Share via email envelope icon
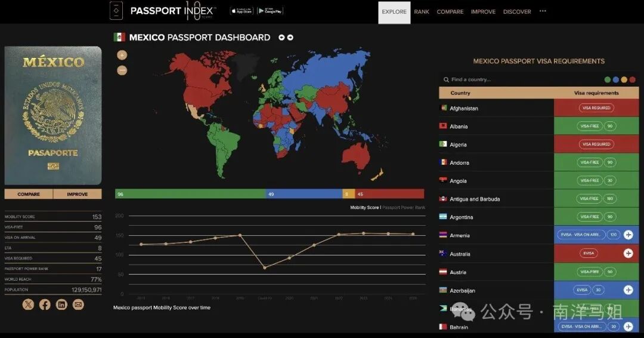The height and width of the screenshot is (338, 644). click(78, 305)
